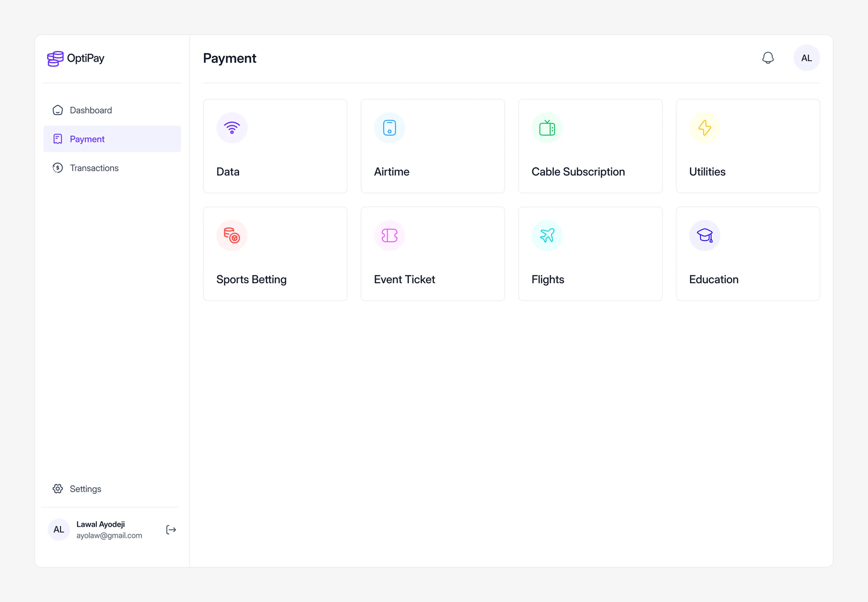Open the Utilities card label
Viewport: 868px width, 602px height.
coord(707,172)
